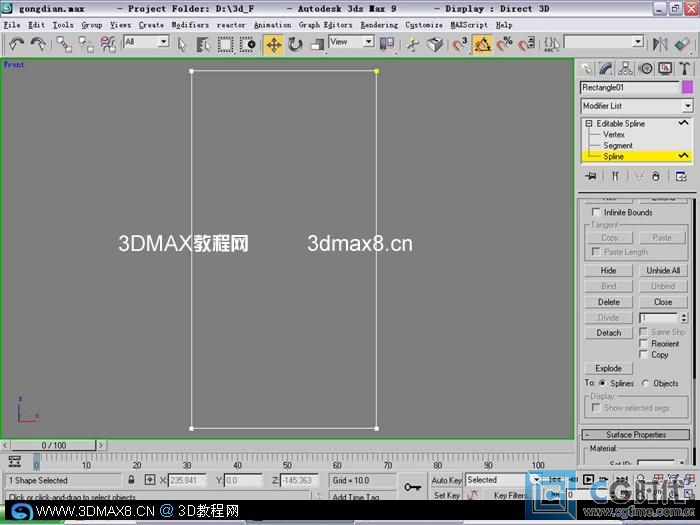Click the magenta object color swatch
The width and height of the screenshot is (700, 525).
tap(688, 88)
